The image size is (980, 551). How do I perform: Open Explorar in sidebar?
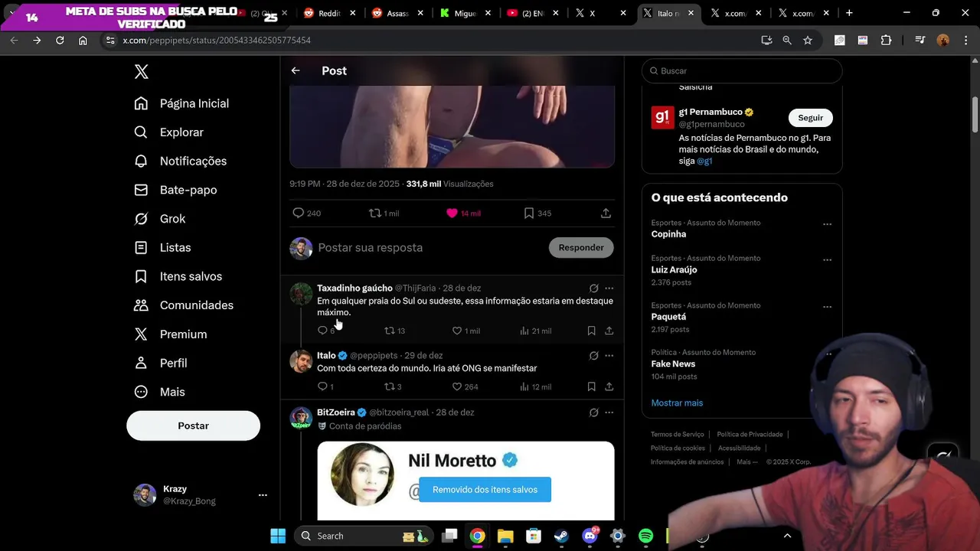(x=168, y=132)
